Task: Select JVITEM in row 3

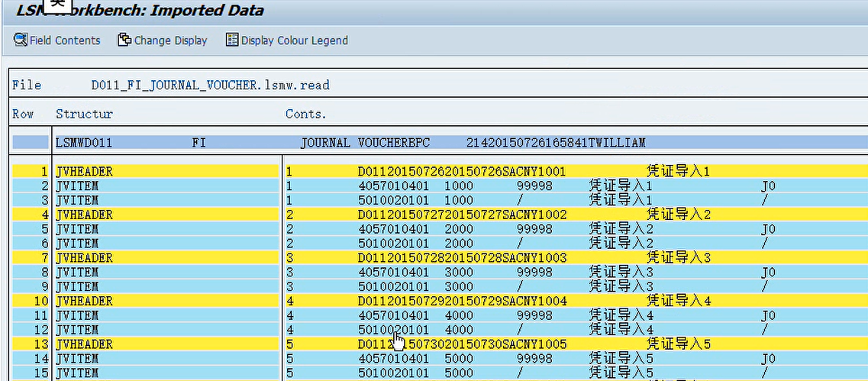Action: click(77, 201)
